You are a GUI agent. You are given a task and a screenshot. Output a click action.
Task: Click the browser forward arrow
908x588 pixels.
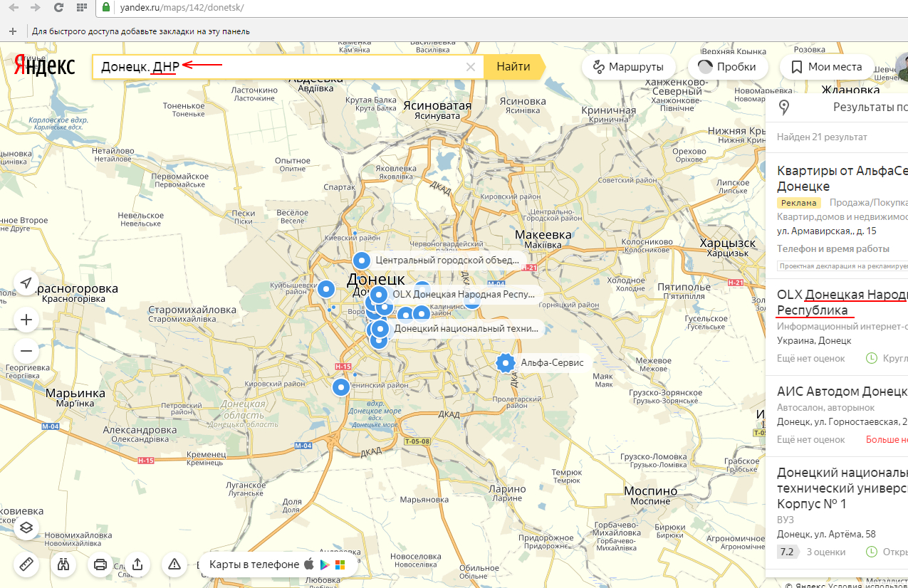click(x=36, y=8)
